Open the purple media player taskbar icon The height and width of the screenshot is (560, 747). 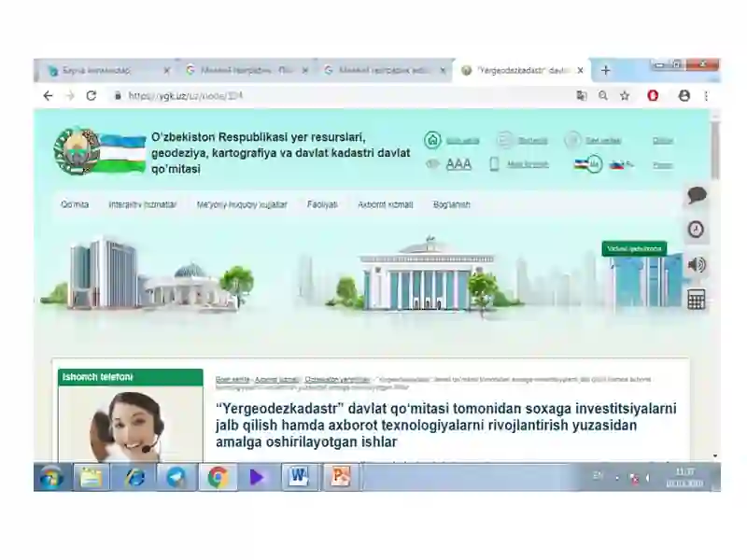256,477
